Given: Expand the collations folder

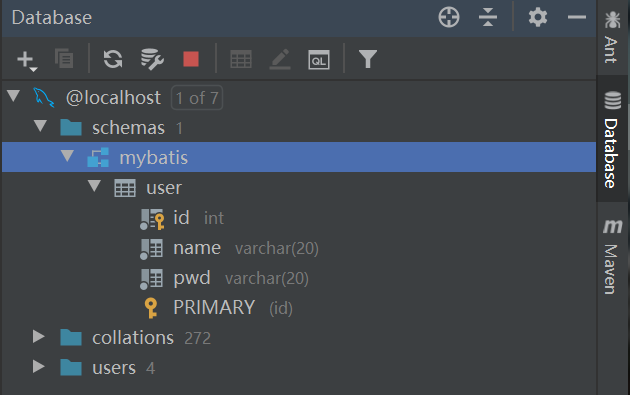Looking at the screenshot, I should (x=39, y=336).
